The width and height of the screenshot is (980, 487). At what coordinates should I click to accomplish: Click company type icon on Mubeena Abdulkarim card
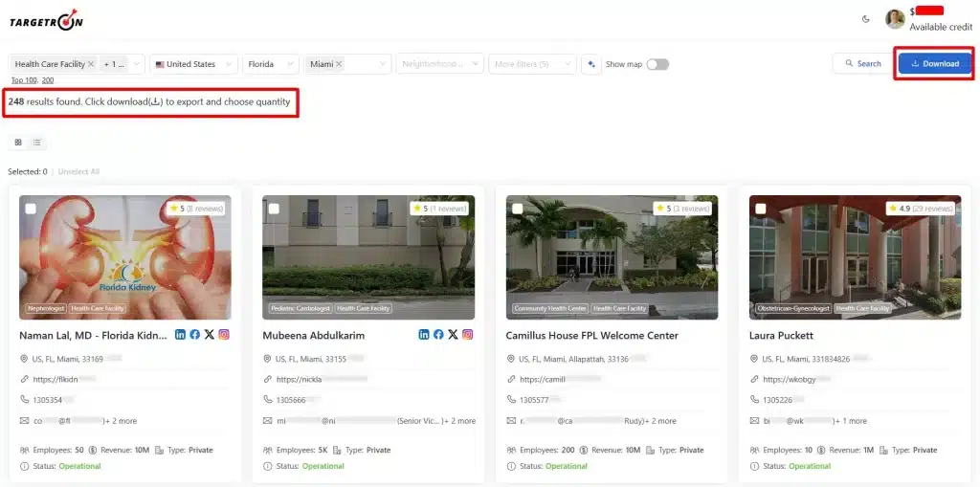pyautogui.click(x=337, y=450)
